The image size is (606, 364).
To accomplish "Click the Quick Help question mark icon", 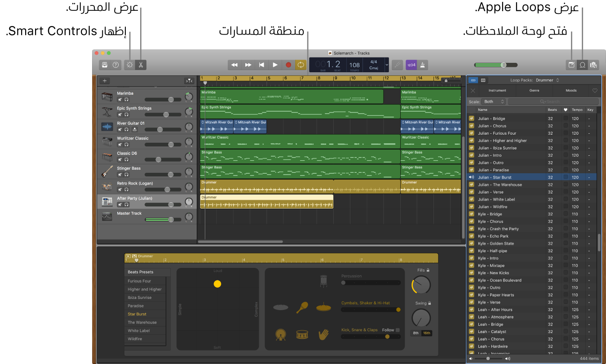I will [115, 65].
